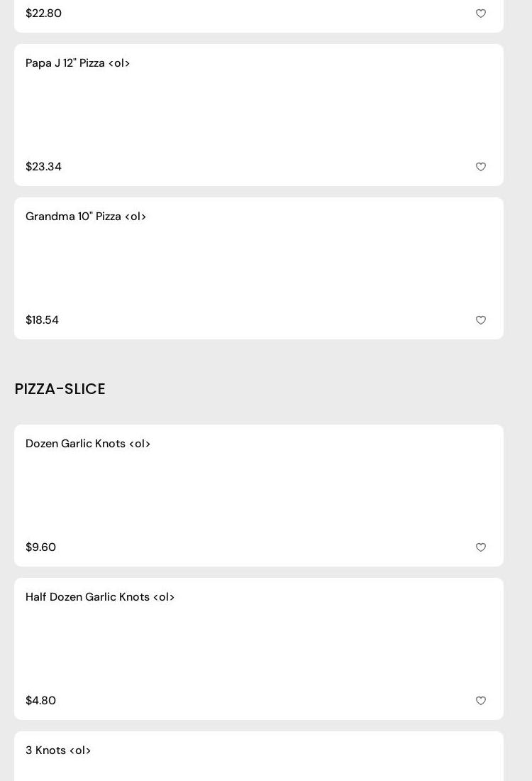The width and height of the screenshot is (532, 781).
Task: Click blank center of Half Dozen Knots card
Action: [259, 649]
